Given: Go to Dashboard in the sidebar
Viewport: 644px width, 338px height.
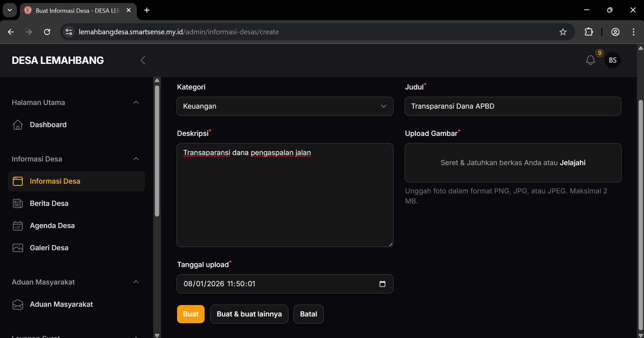Looking at the screenshot, I should (48, 125).
